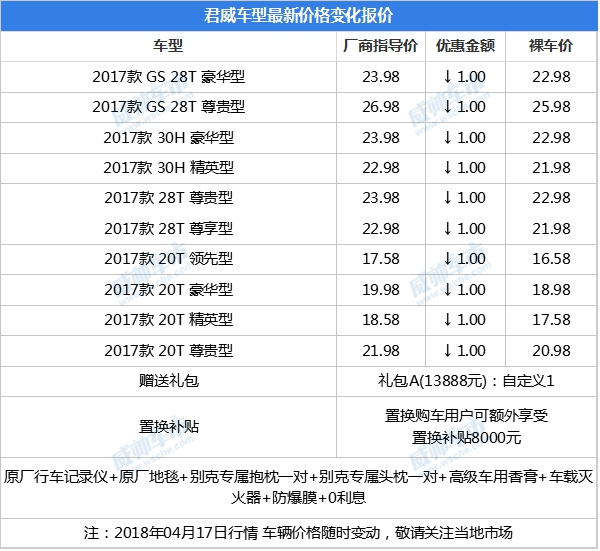
Task: Select guide price 22.98 in 30H 精英型 row
Action: tap(381, 168)
